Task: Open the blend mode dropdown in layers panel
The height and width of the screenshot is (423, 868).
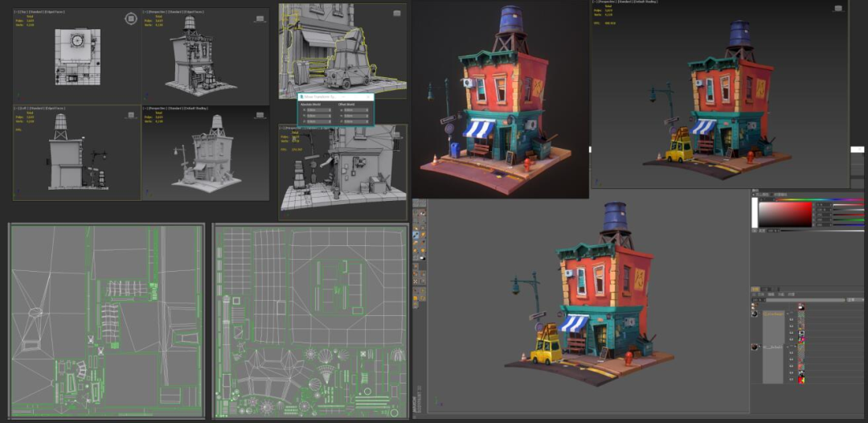Action: coord(854,300)
